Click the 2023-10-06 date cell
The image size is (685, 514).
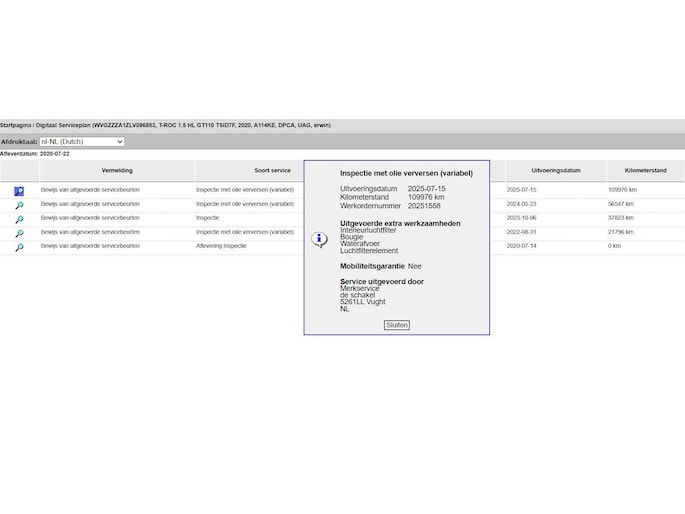(x=522, y=218)
